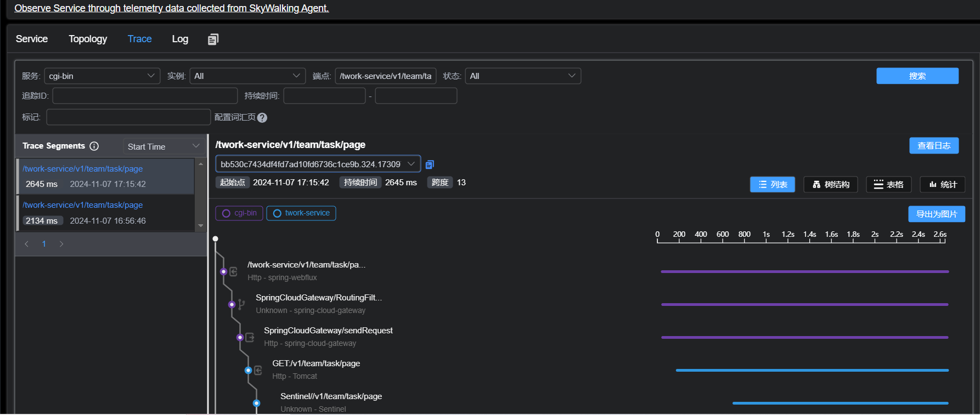Click the copy icon beside the Log tab
The image size is (980, 415).
tap(213, 39)
